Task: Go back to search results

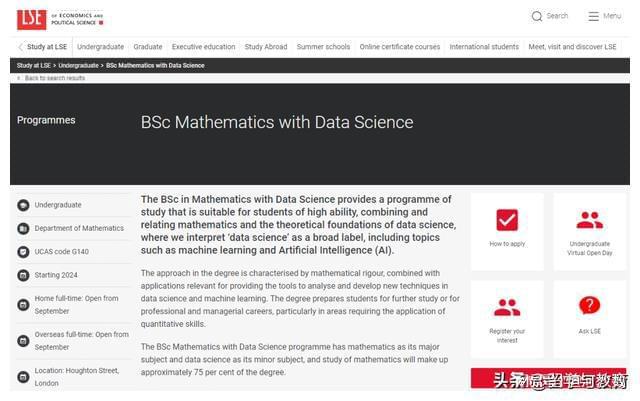Action: pos(55,78)
